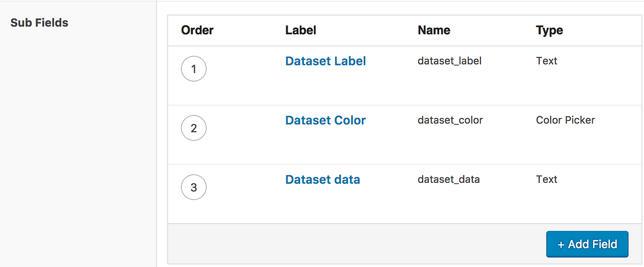This screenshot has width=644, height=267.
Task: Click the order handle numbered 2
Action: pyautogui.click(x=194, y=128)
